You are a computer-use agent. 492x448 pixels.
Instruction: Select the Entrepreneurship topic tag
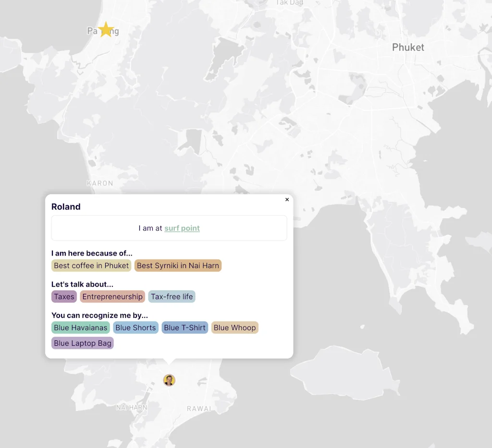[112, 297]
